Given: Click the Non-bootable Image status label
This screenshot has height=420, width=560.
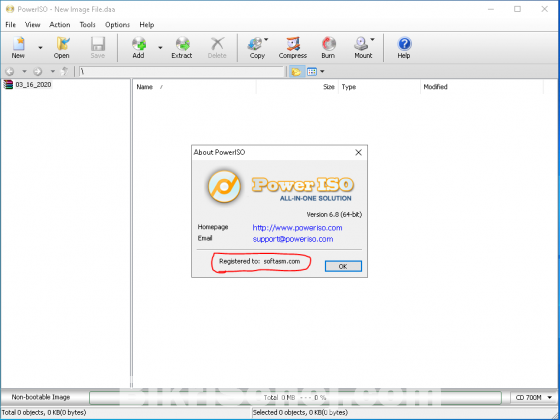Looking at the screenshot, I should [41, 397].
